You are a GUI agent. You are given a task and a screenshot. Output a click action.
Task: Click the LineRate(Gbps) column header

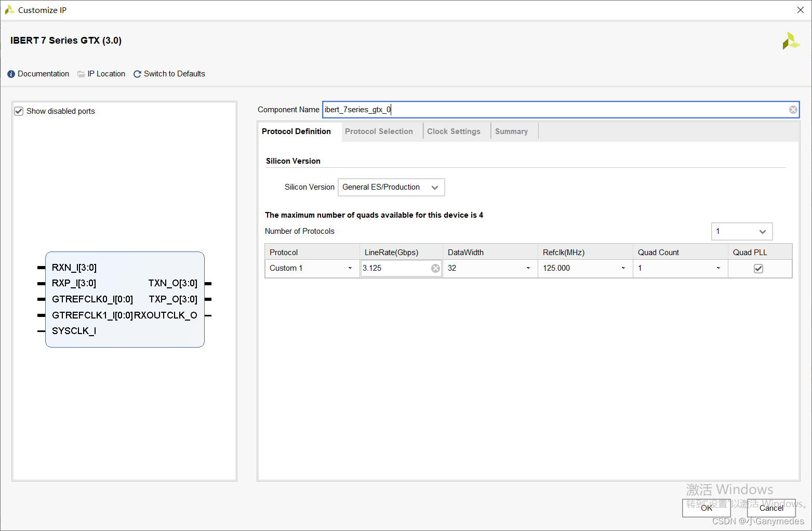401,252
